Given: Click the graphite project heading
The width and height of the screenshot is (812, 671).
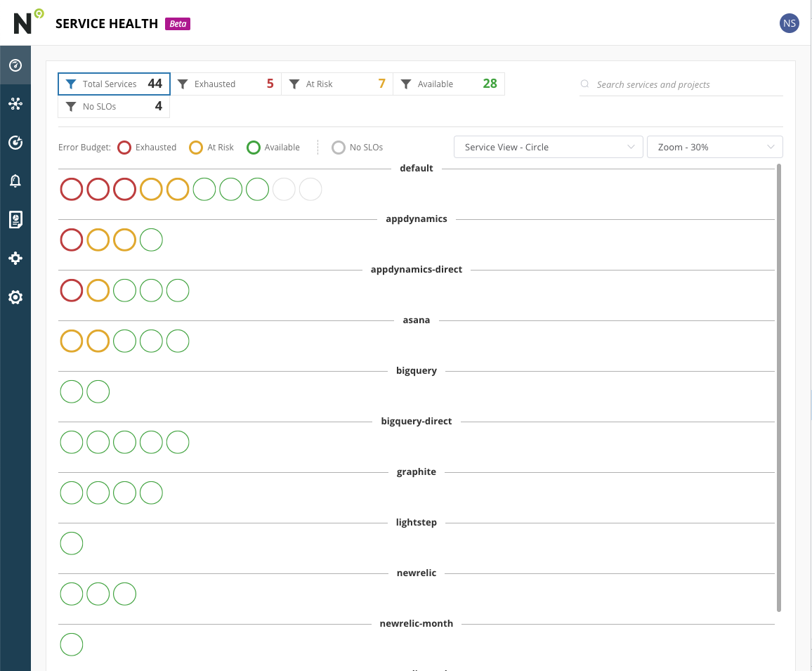Looking at the screenshot, I should pyautogui.click(x=417, y=472).
